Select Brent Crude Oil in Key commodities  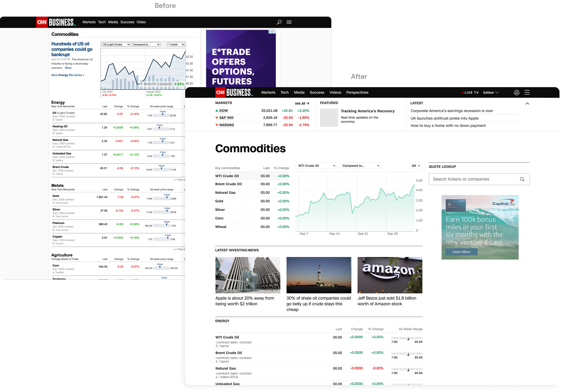pos(252,184)
